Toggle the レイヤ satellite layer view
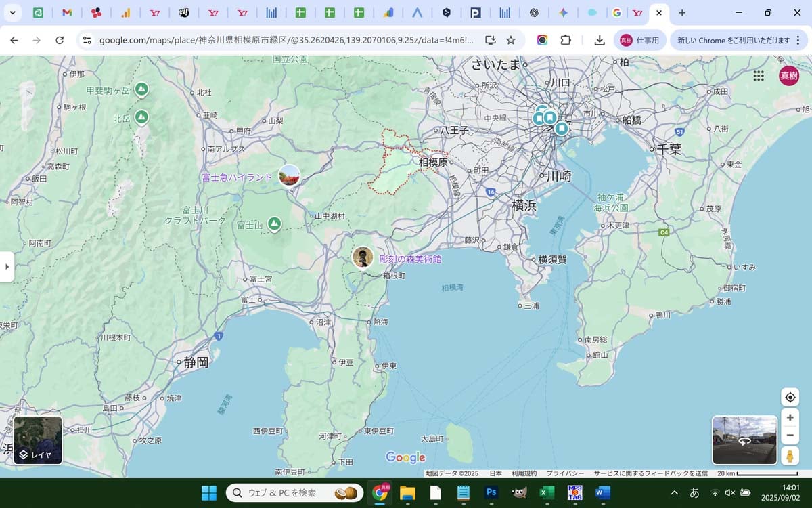Viewport: 812px width, 508px height. (x=38, y=440)
